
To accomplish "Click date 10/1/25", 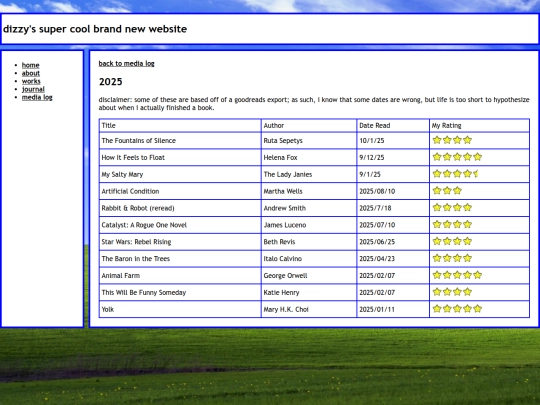I will tap(372, 141).
